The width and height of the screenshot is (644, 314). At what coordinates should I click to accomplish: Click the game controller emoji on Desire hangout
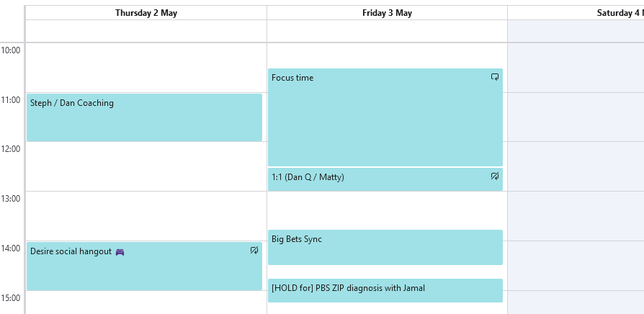point(120,252)
